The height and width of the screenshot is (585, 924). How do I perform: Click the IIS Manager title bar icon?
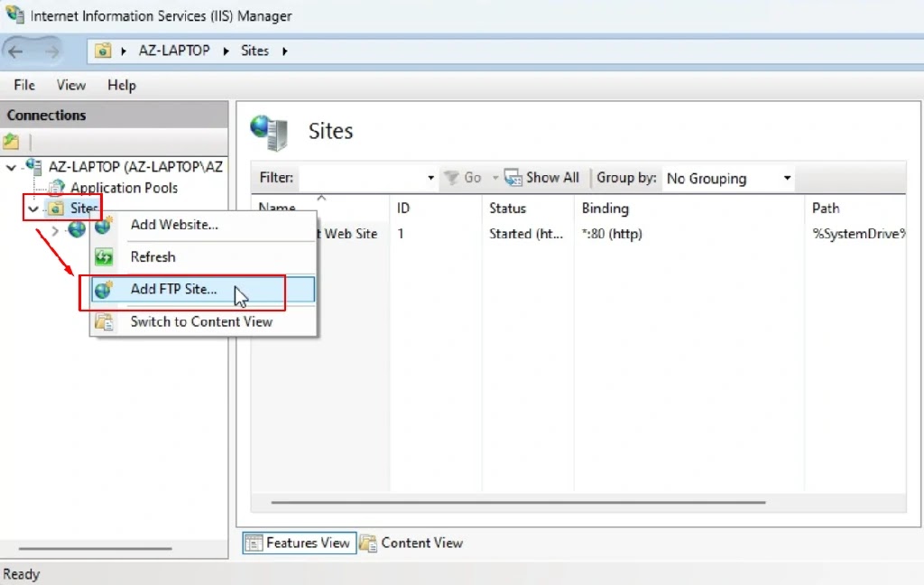[x=14, y=14]
